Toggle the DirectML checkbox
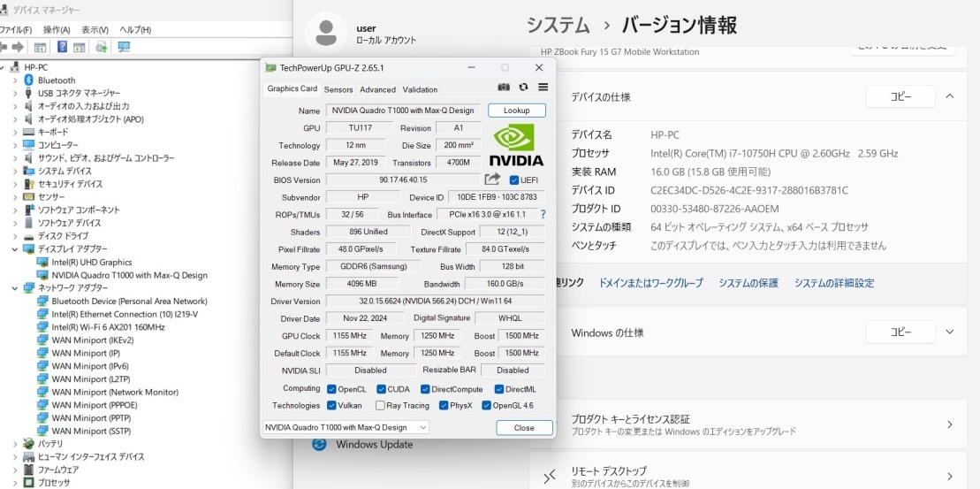The height and width of the screenshot is (489, 980). pyautogui.click(x=498, y=389)
